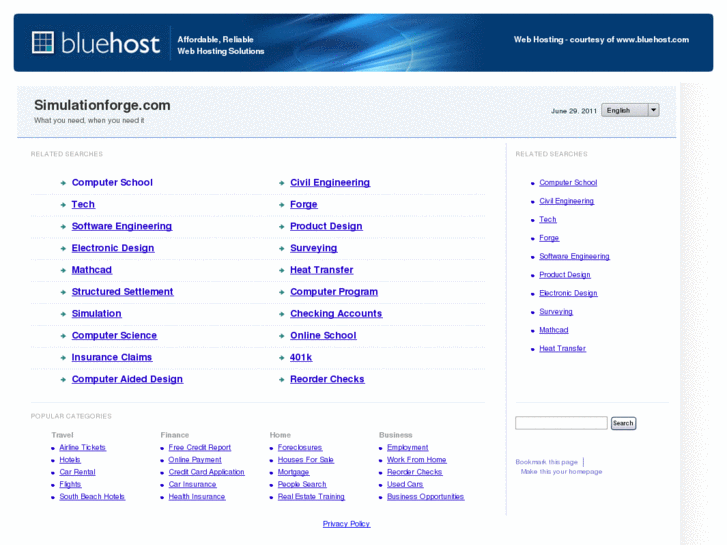Open Free Credit Report link
This screenshot has width=727, height=545.
click(200, 448)
